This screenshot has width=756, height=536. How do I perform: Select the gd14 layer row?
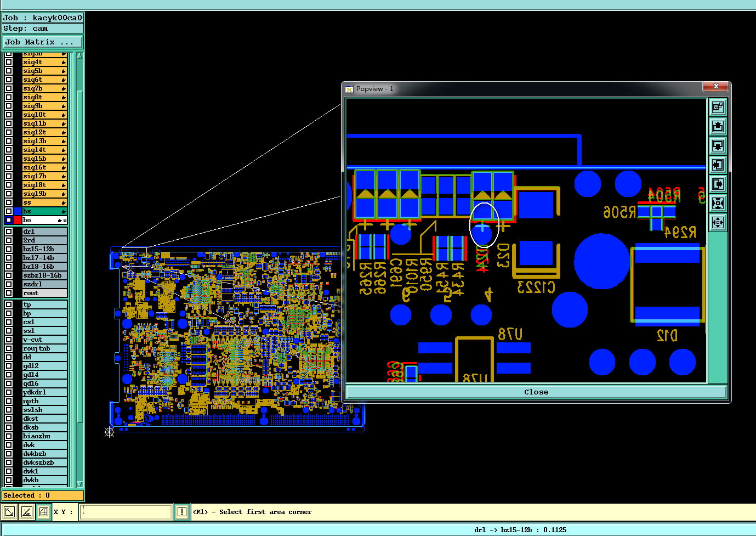pyautogui.click(x=44, y=375)
